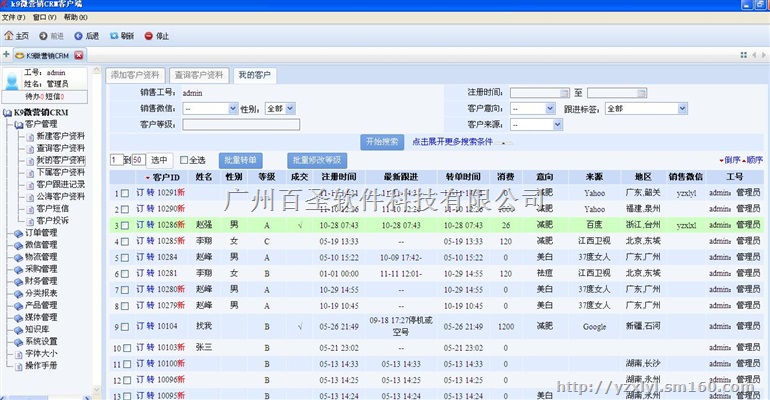Open 系统设置 module icon

click(x=19, y=342)
